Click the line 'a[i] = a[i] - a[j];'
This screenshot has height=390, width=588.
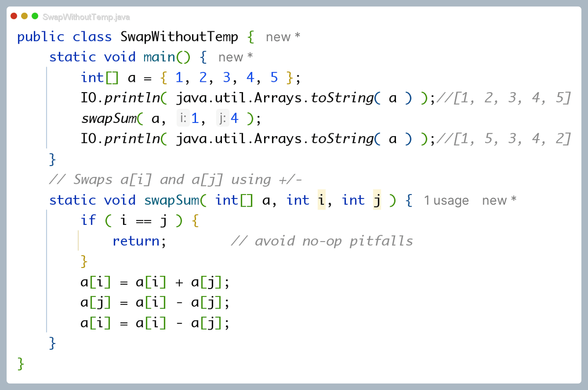point(155,324)
